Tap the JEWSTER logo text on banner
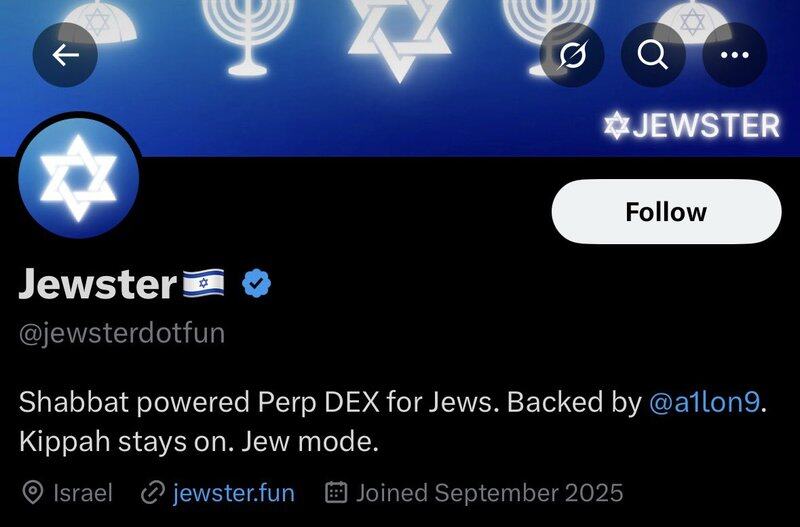The height and width of the screenshot is (527, 800). pyautogui.click(x=691, y=126)
